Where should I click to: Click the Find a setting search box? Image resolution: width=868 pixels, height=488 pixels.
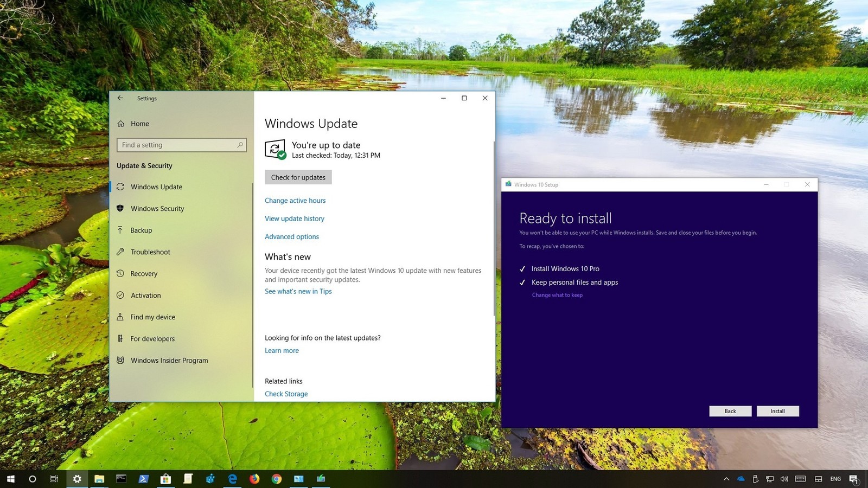click(181, 145)
